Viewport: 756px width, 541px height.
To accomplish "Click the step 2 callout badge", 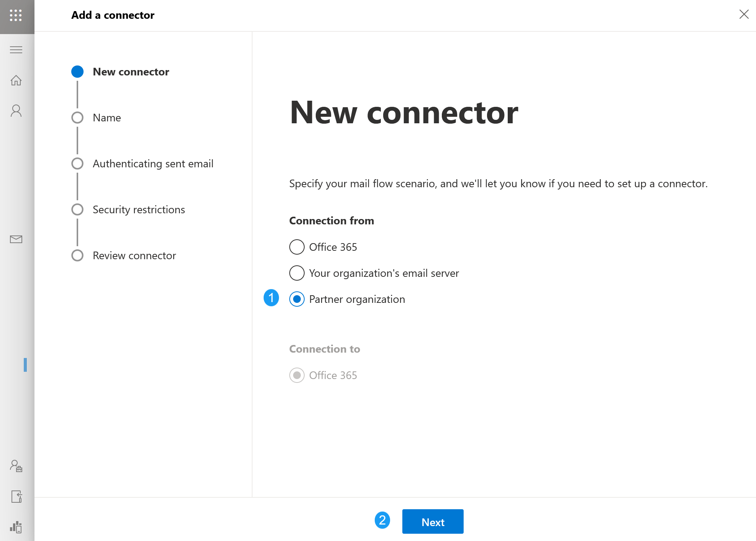I will point(382,520).
